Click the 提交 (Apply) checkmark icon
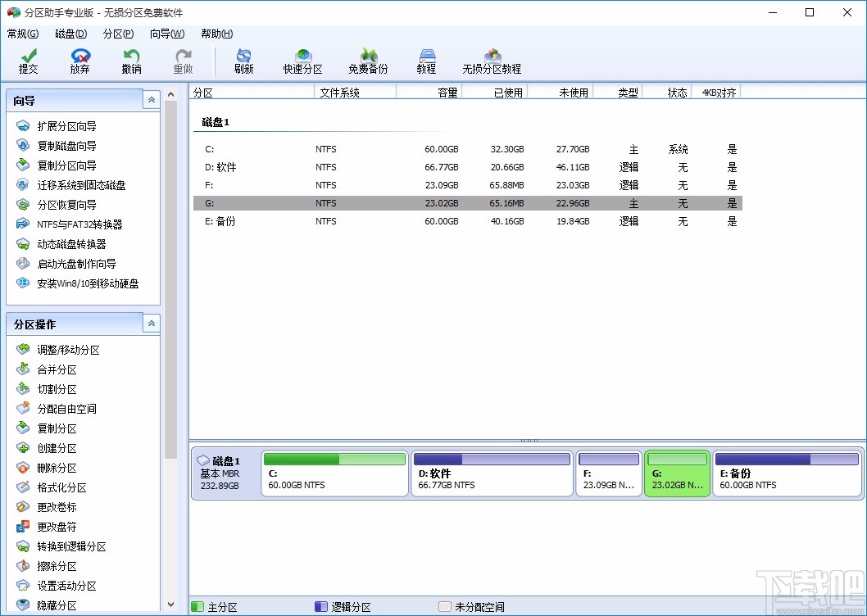867x616 pixels. pos(28,57)
